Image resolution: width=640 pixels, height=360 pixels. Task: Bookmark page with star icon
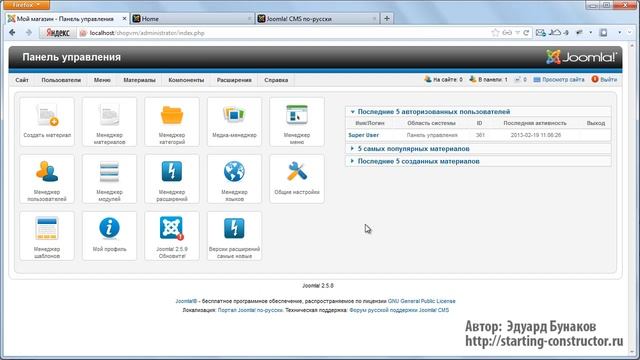(x=495, y=33)
